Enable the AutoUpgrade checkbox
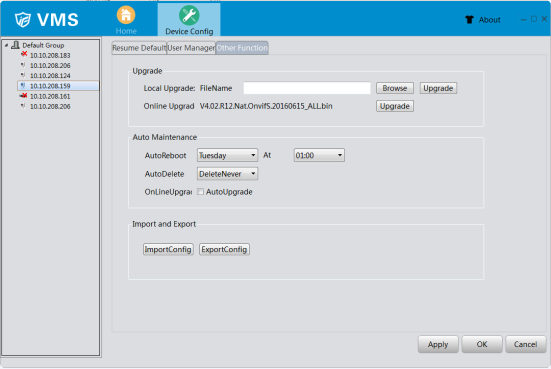The image size is (551, 369). [x=200, y=192]
